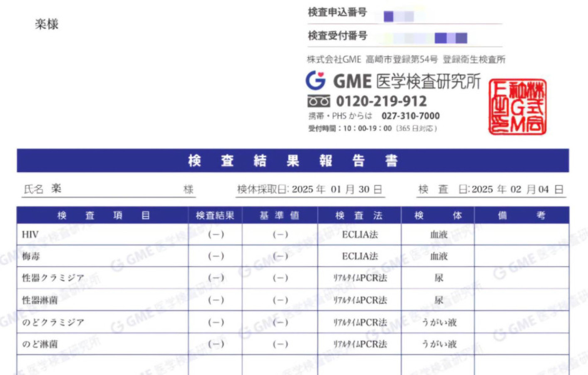Click ECLIA法 in the HIV row
Viewport: 588px width, 375px height.
[360, 235]
